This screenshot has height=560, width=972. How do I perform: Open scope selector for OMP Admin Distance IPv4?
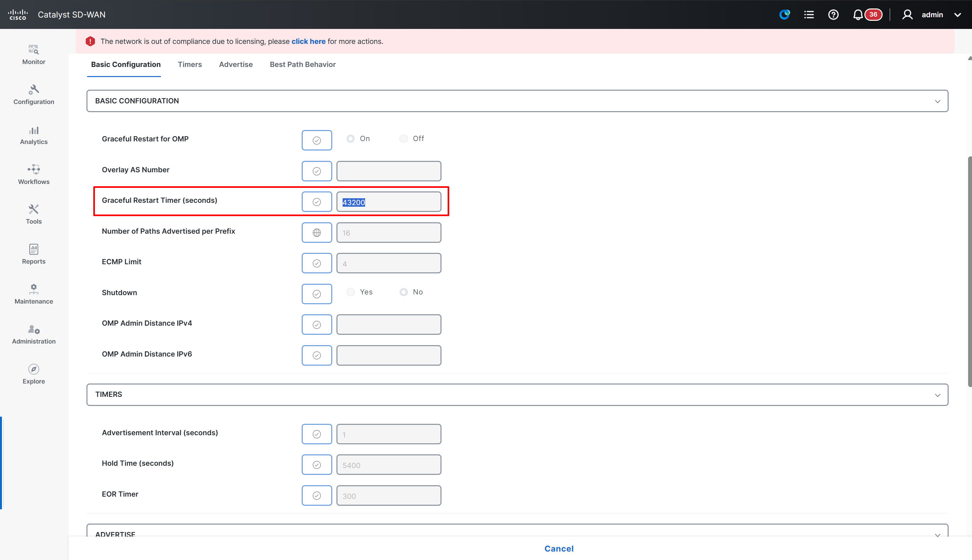(317, 325)
